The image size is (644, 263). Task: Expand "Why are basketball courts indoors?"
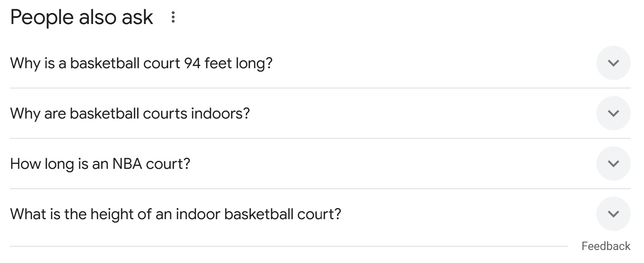130,114
